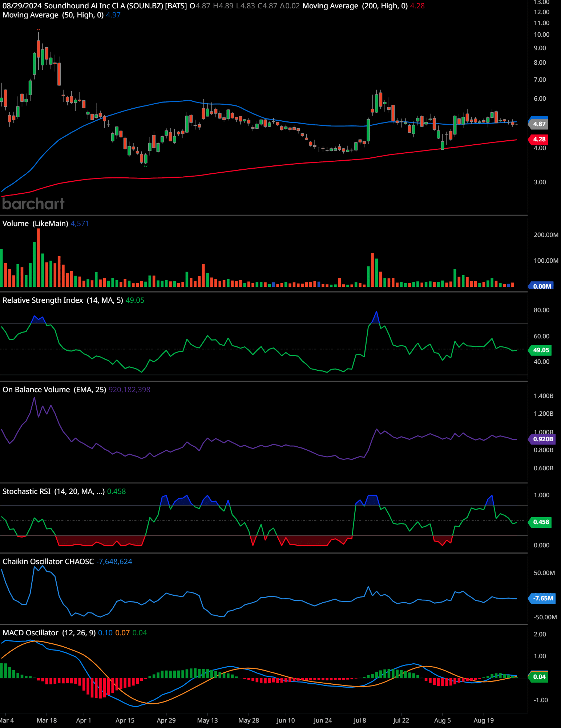Click the May 13 date label
Screen dimensions: 561x728
[207, 720]
